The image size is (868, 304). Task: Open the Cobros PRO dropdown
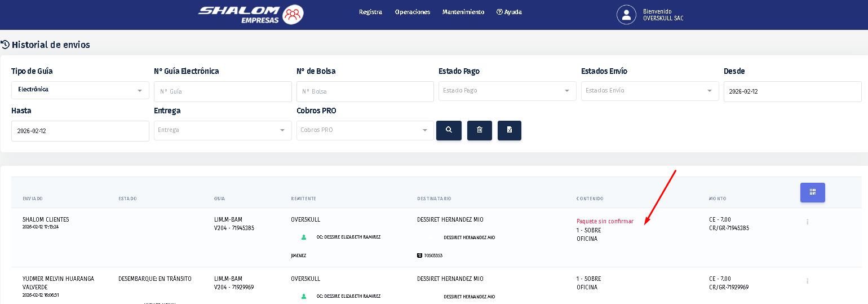click(x=365, y=130)
